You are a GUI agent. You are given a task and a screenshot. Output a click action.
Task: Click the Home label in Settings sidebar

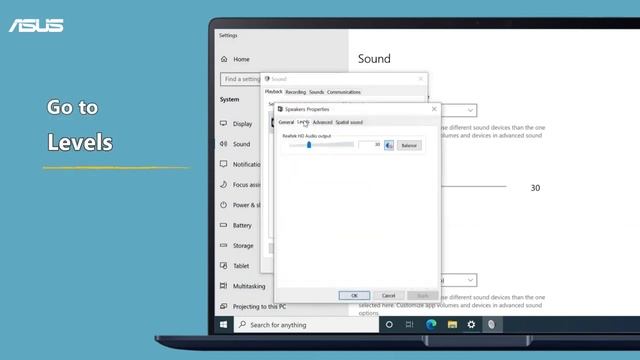point(241,59)
